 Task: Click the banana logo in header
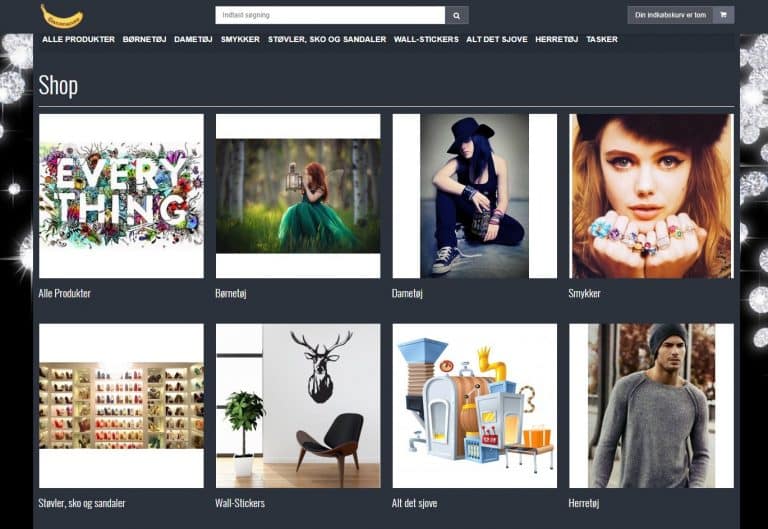[x=61, y=15]
